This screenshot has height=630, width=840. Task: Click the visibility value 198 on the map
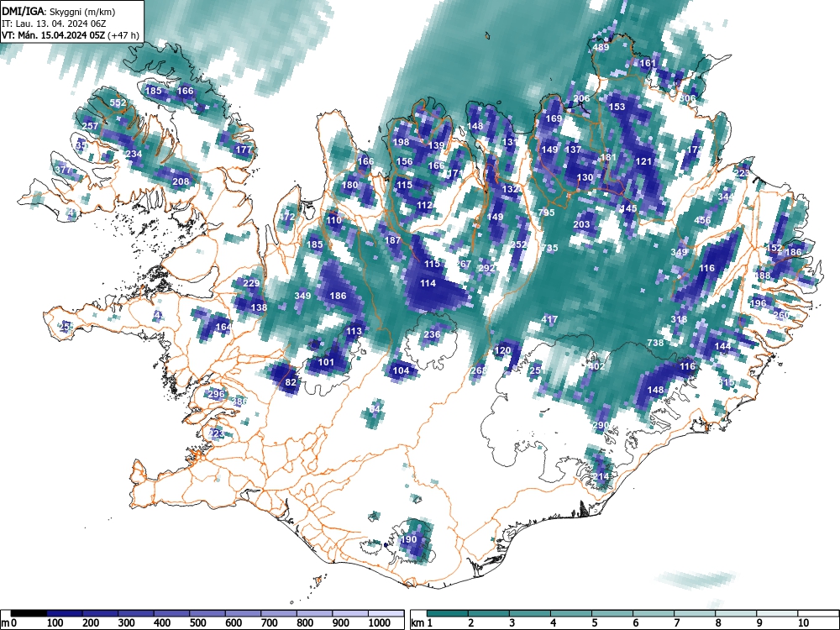pos(401,142)
